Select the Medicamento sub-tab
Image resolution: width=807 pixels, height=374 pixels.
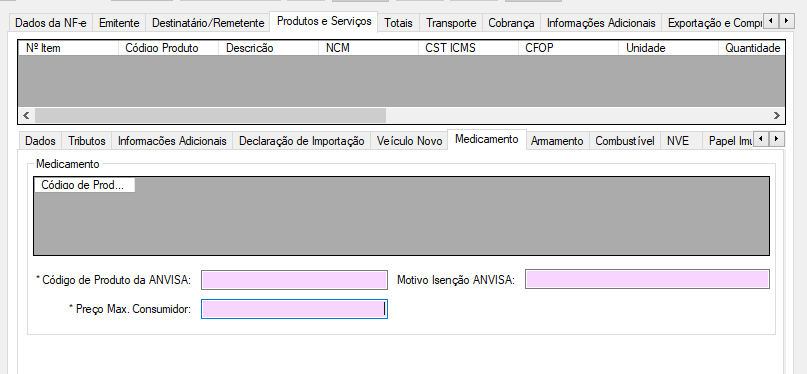[486, 139]
